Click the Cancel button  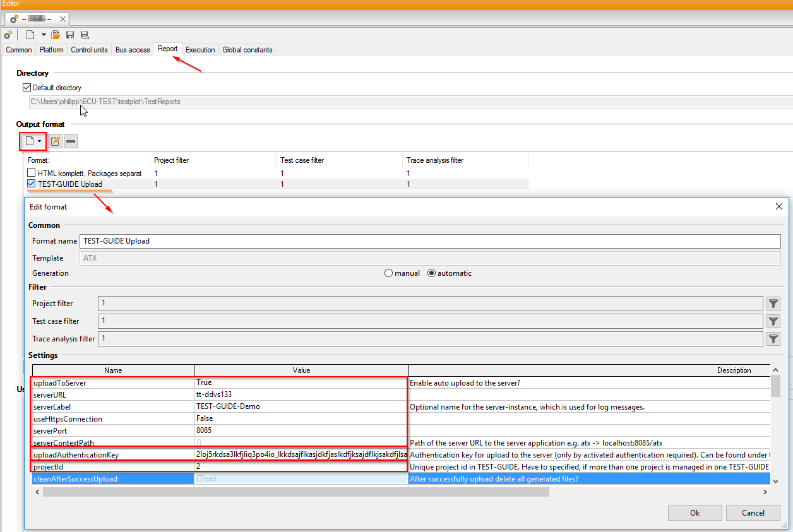[x=753, y=512]
